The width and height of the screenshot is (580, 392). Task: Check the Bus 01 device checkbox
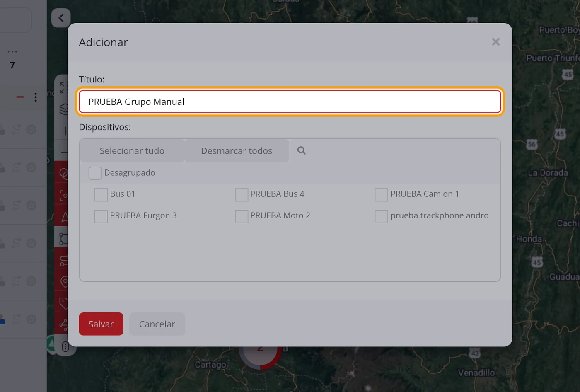(x=101, y=194)
